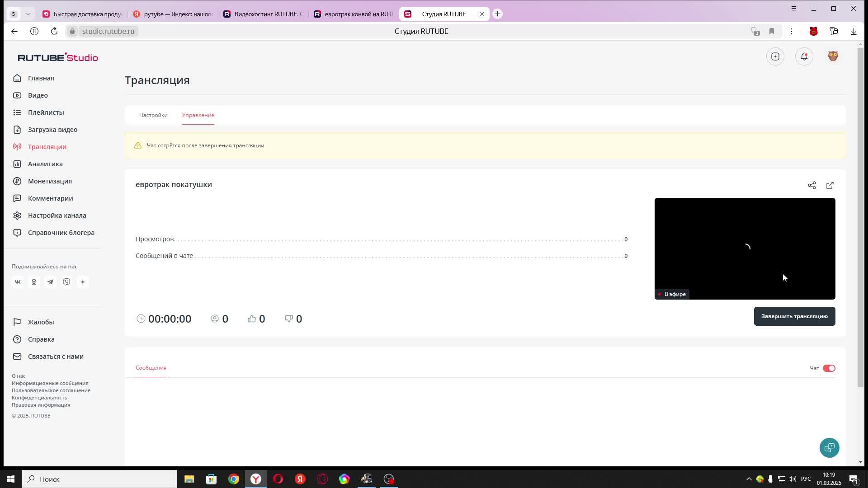The image size is (868, 488).
Task: Open the Telegram social icon
Action: click(x=50, y=282)
